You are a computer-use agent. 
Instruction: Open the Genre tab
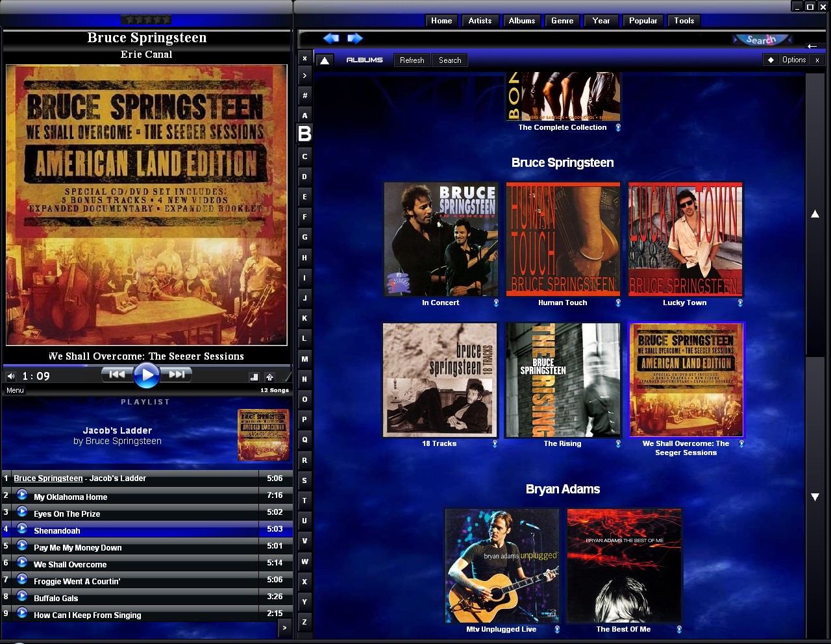pyautogui.click(x=562, y=21)
